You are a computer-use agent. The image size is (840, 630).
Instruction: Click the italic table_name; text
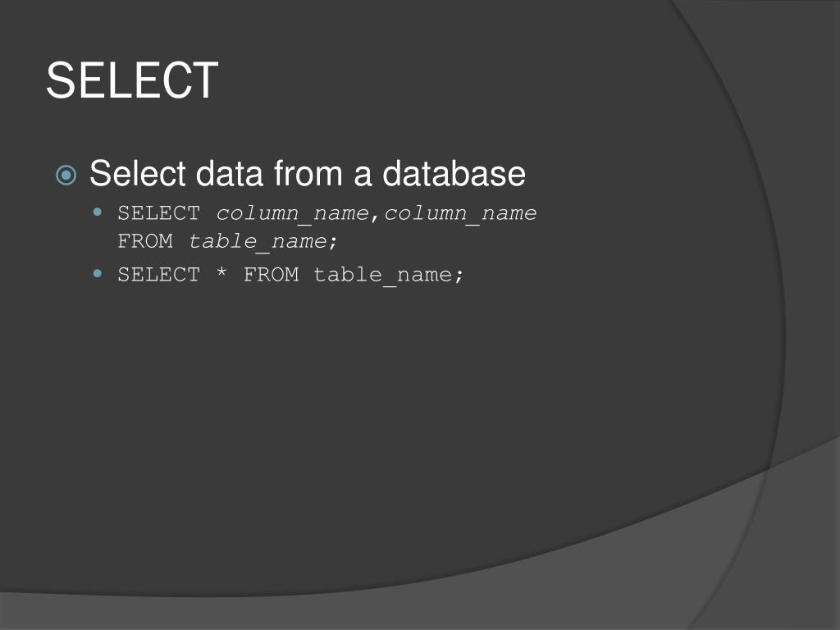263,242
